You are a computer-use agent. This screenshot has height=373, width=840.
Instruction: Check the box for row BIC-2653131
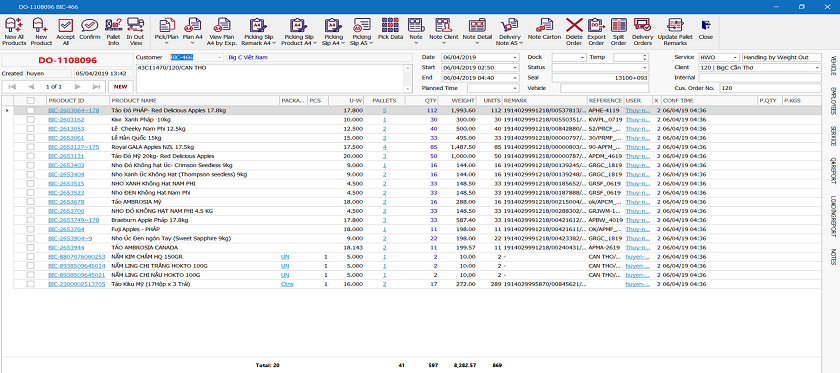pyautogui.click(x=31, y=156)
